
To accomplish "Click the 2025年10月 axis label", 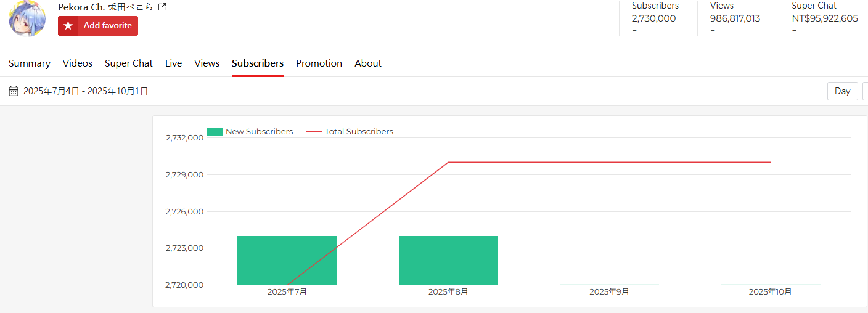I will 771,292.
